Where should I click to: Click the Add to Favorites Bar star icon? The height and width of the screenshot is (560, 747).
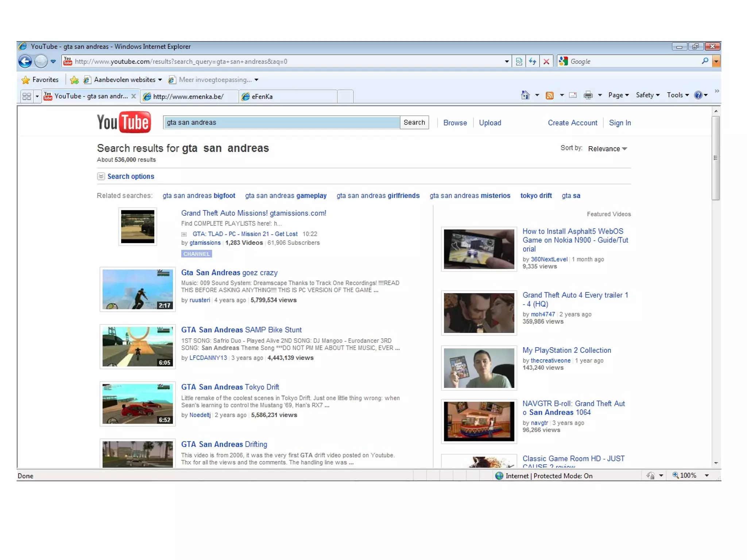tap(74, 80)
